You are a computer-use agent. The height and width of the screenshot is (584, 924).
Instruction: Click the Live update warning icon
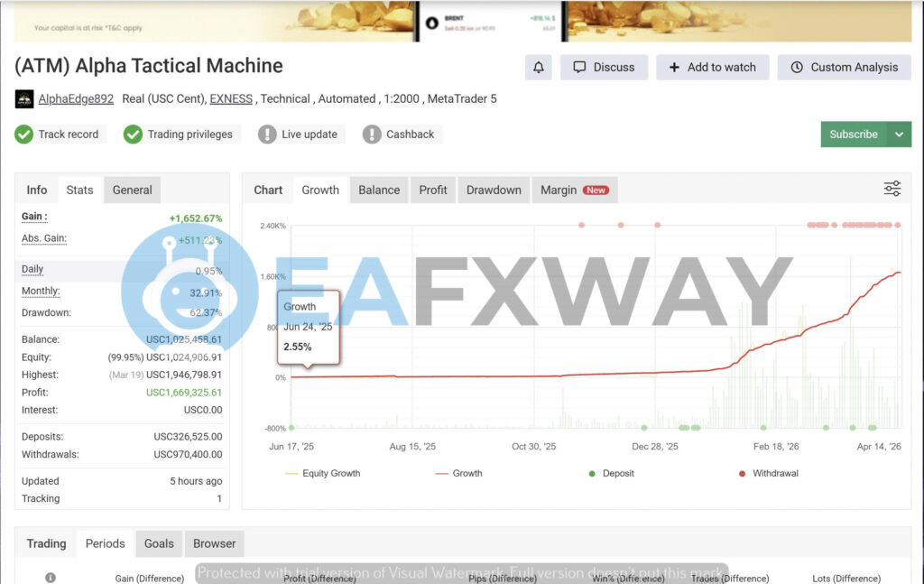click(x=267, y=134)
